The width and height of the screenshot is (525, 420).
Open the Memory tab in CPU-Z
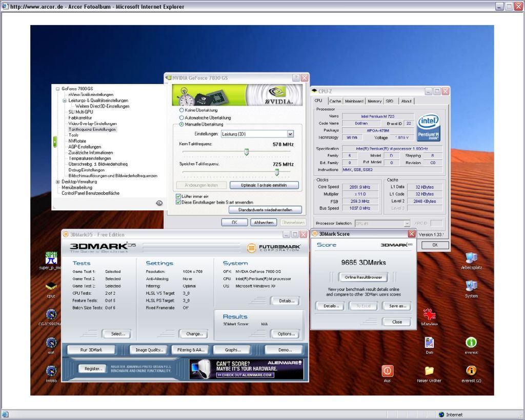click(x=374, y=101)
